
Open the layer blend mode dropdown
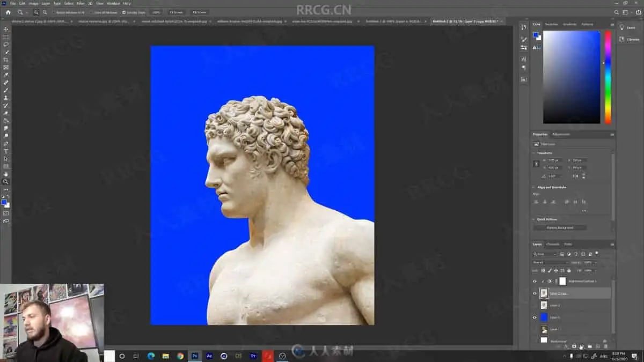coord(550,262)
